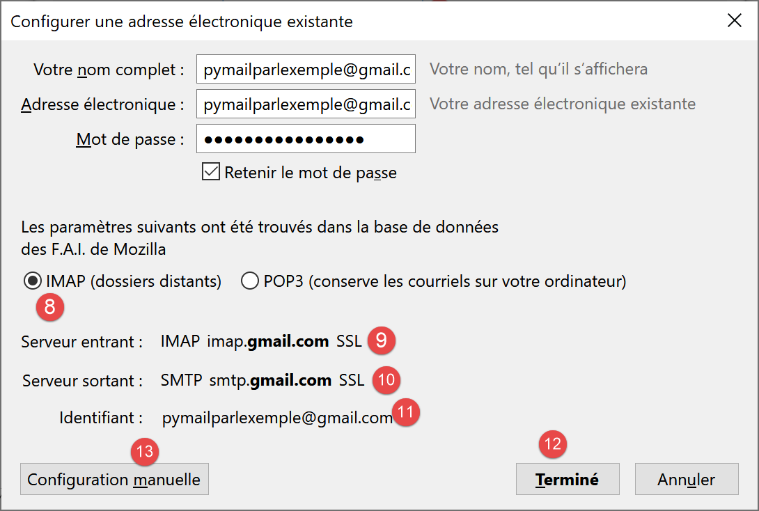759x511 pixels.
Task: Click the Identifiant email address value
Action: click(x=277, y=418)
